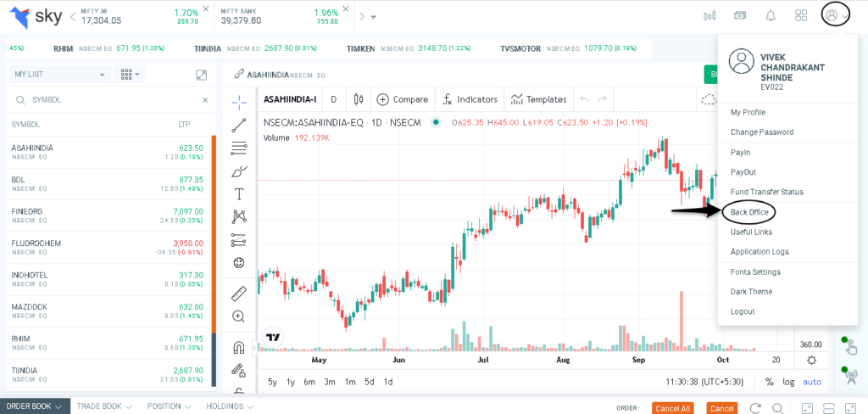Expand the HOLDINGS dropdown

coord(250,406)
